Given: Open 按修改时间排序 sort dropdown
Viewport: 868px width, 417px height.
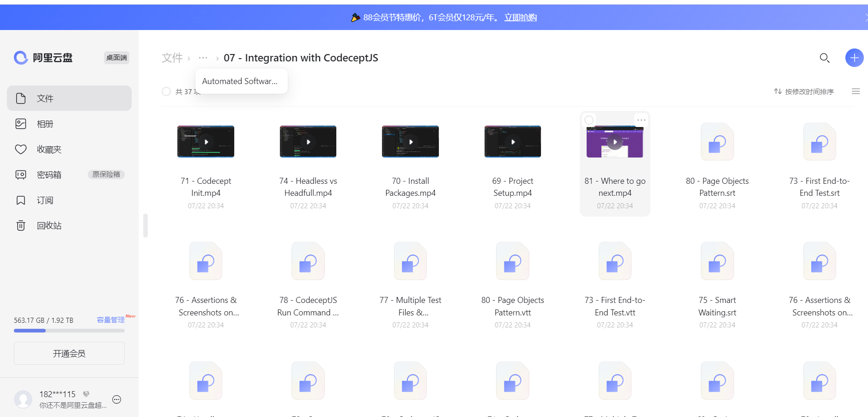Looking at the screenshot, I should (804, 91).
